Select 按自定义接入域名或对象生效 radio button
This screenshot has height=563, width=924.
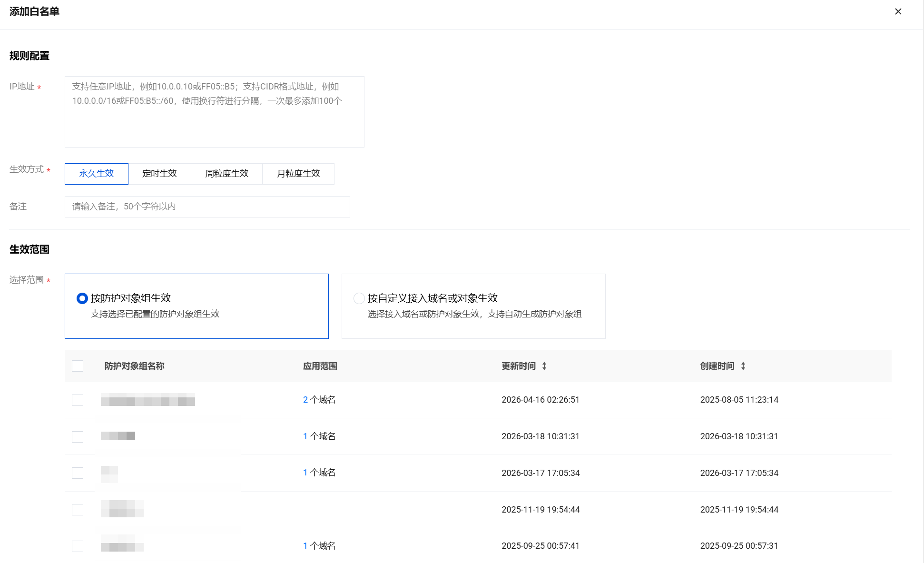(359, 298)
